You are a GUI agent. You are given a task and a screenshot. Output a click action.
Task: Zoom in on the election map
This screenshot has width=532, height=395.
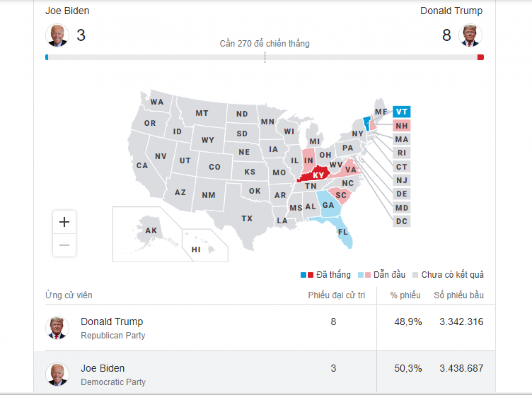[64, 222]
